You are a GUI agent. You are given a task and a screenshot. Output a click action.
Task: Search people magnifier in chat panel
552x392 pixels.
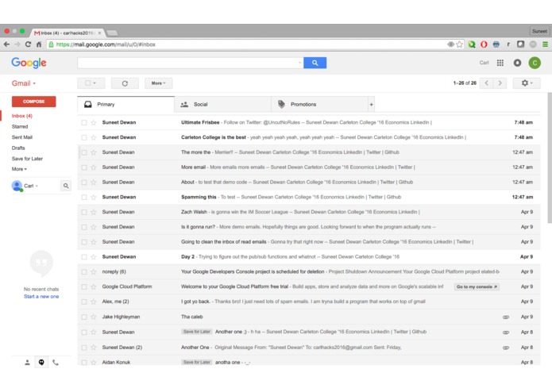(x=66, y=186)
